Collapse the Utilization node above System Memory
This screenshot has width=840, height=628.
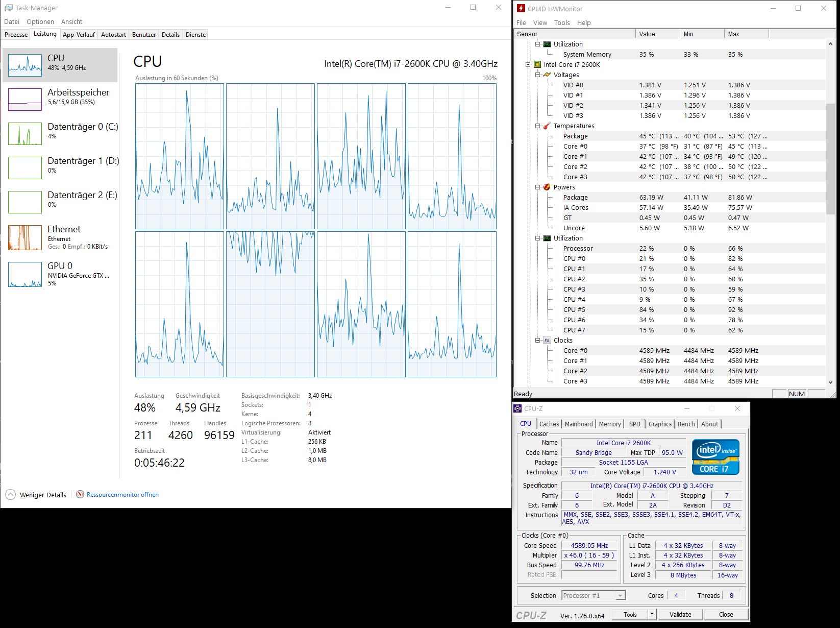pyautogui.click(x=537, y=44)
